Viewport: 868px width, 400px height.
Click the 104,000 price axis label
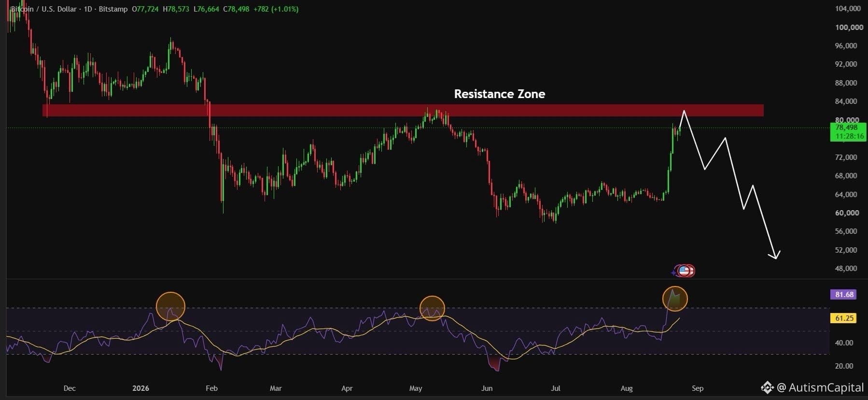coord(848,9)
